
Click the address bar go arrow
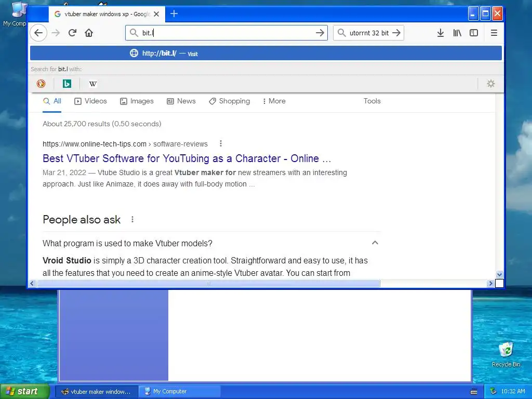click(320, 33)
